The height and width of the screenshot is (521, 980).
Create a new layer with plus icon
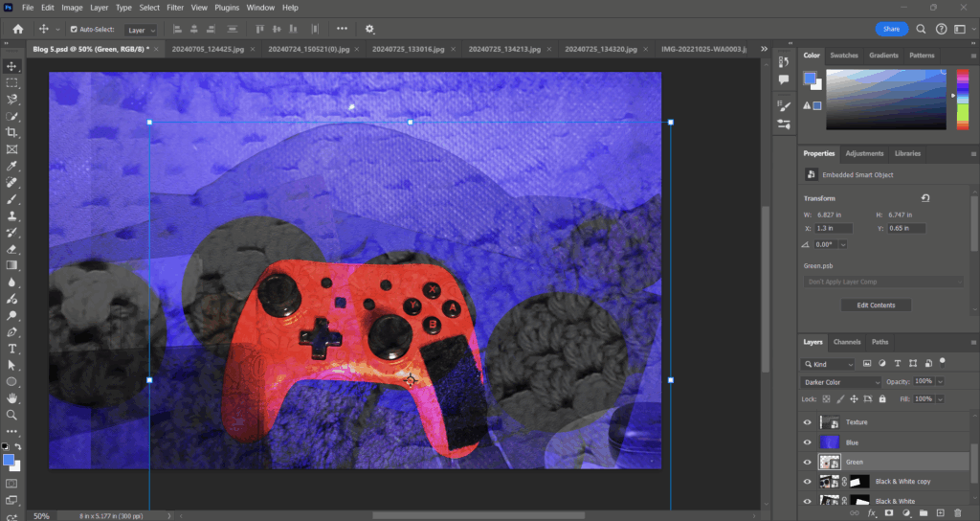click(x=940, y=514)
